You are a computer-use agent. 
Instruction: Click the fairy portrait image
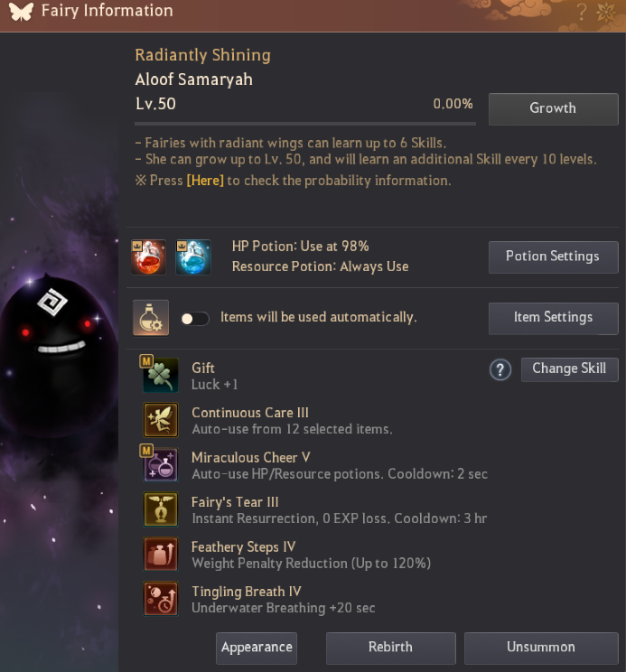click(x=59, y=352)
